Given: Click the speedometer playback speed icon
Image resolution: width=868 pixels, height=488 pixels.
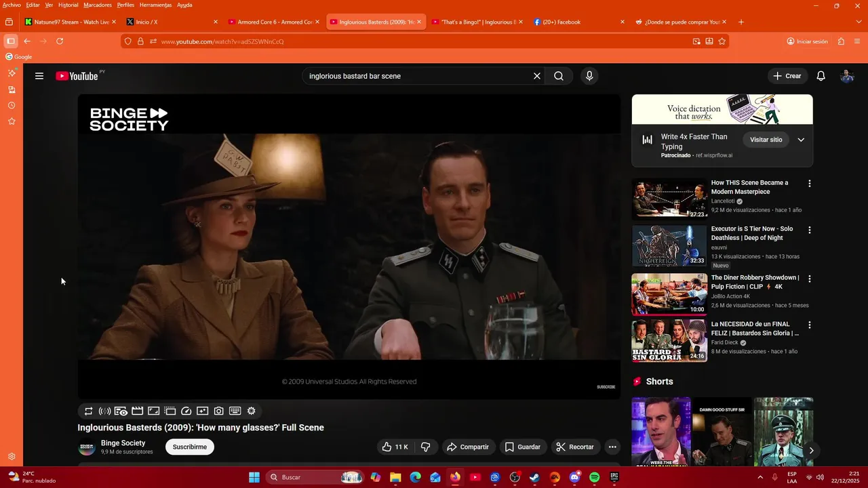Looking at the screenshot, I should pyautogui.click(x=186, y=411).
